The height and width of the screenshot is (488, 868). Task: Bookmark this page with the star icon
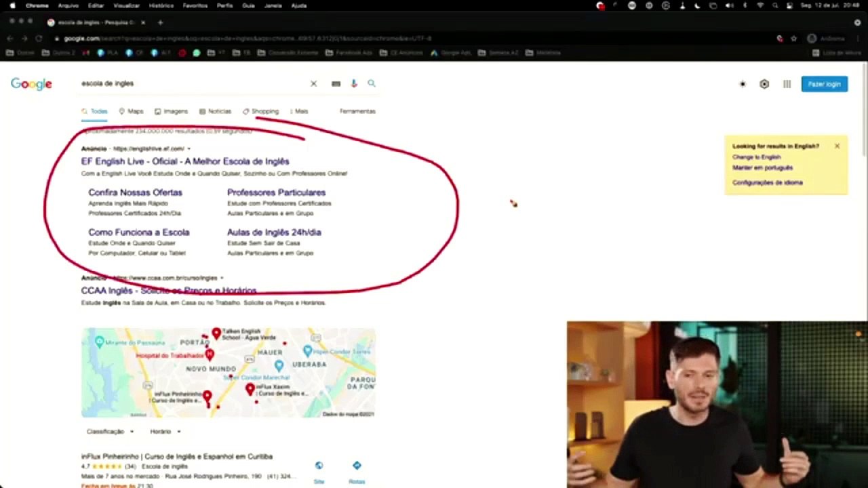pos(793,39)
